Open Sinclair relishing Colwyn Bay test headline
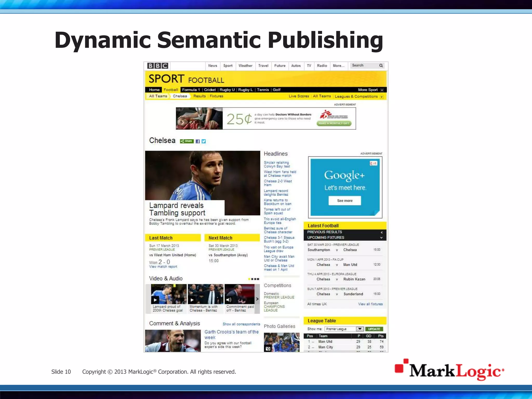 [277, 164]
